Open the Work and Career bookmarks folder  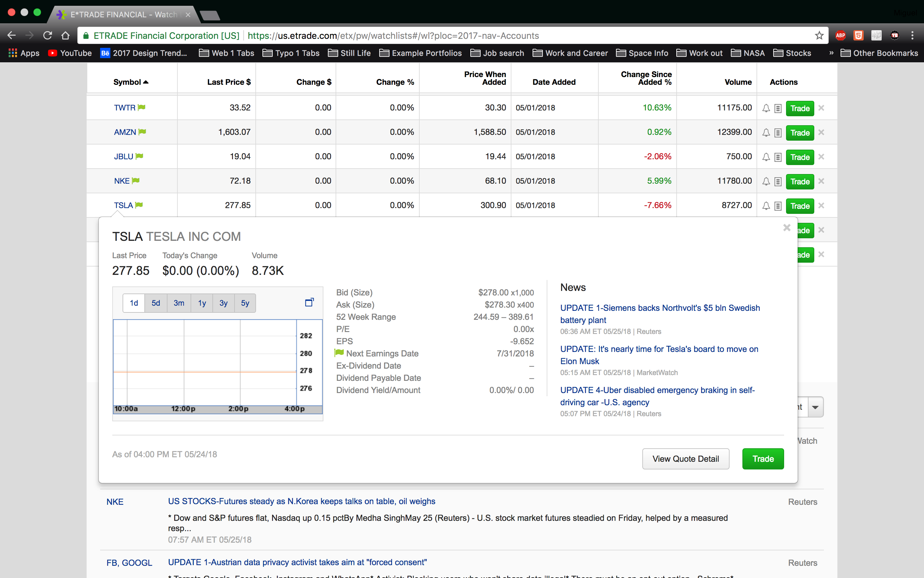[570, 53]
